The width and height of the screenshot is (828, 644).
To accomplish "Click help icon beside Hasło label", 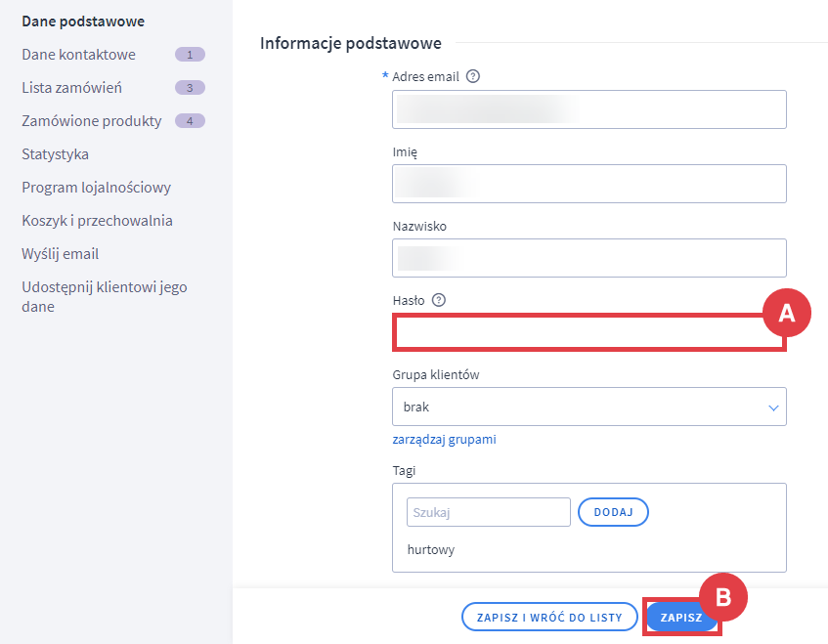I will [438, 300].
